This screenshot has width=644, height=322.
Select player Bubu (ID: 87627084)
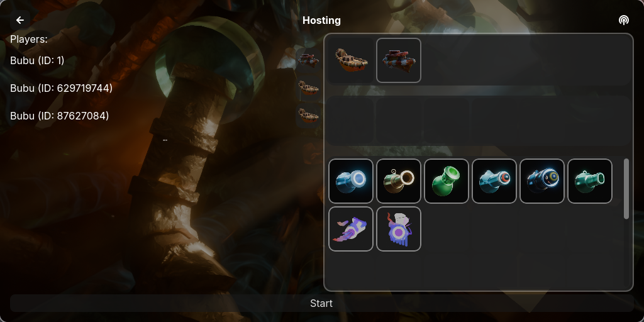coord(60,116)
